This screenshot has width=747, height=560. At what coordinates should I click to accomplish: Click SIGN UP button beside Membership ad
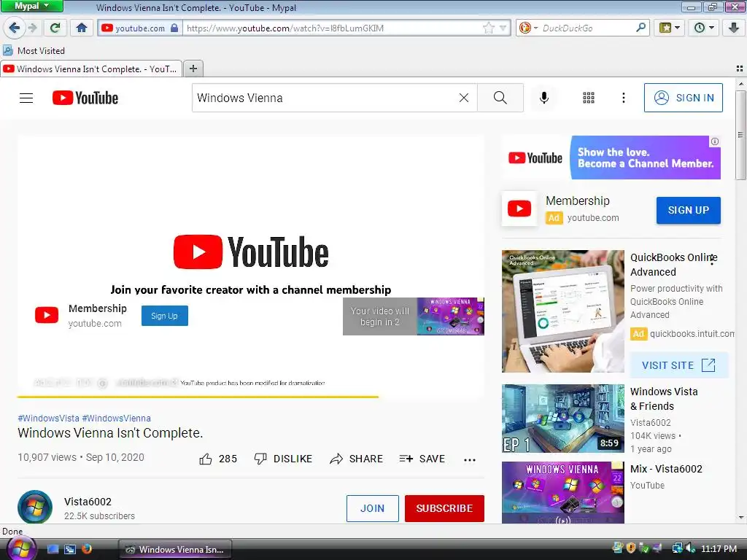coord(689,210)
